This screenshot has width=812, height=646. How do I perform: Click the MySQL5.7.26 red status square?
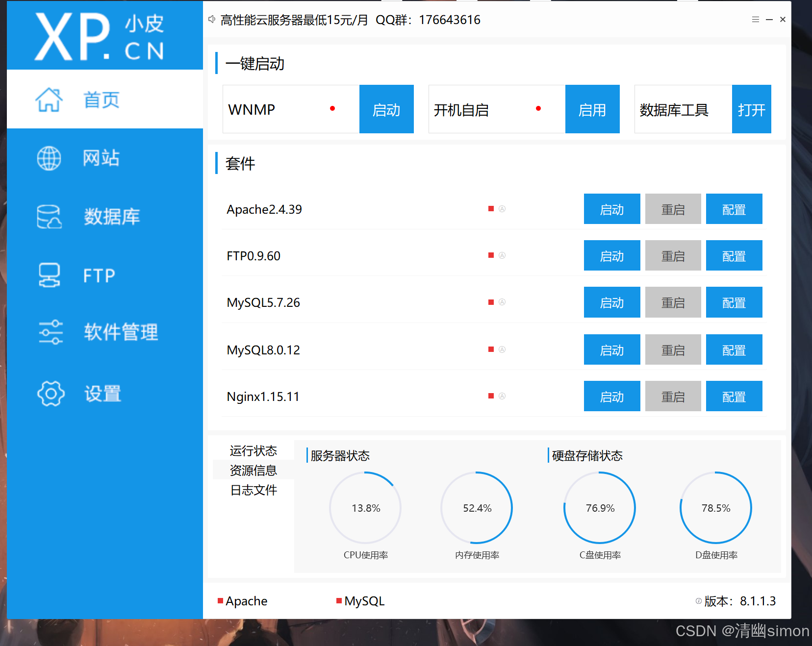[491, 302]
